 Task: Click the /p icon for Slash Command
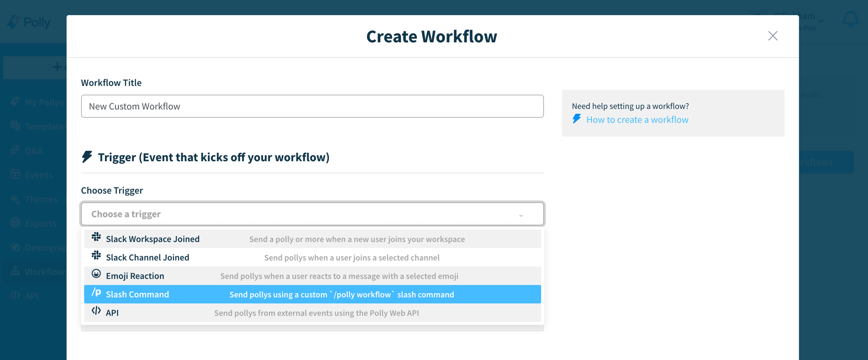click(96, 293)
